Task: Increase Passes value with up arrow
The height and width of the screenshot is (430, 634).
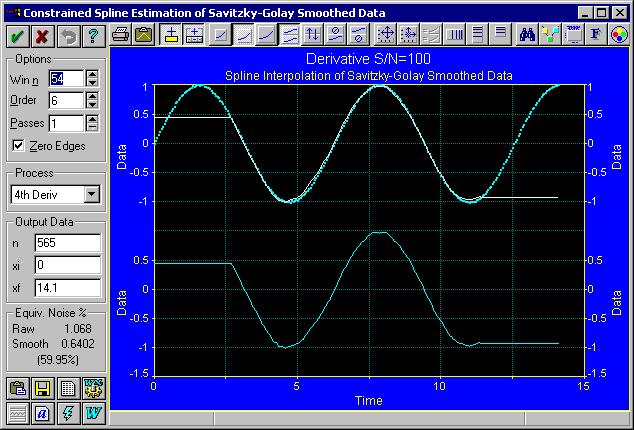Action: point(92,119)
